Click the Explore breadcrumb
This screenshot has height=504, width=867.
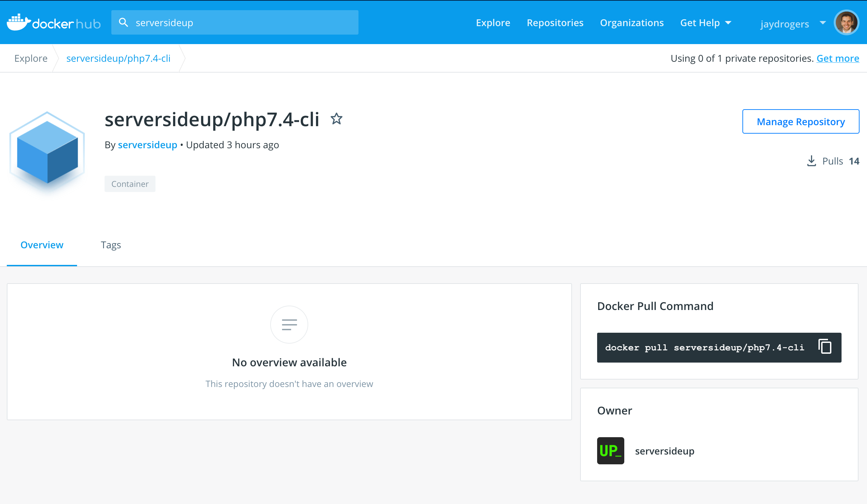coord(31,58)
